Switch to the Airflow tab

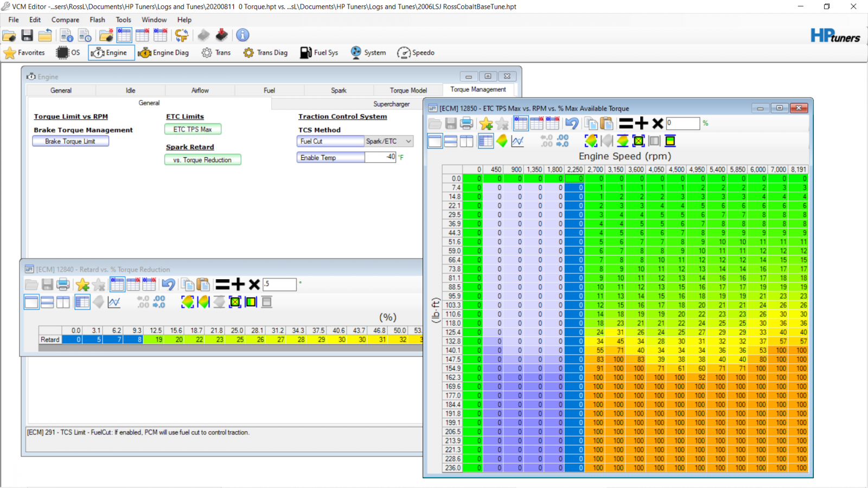pyautogui.click(x=200, y=91)
